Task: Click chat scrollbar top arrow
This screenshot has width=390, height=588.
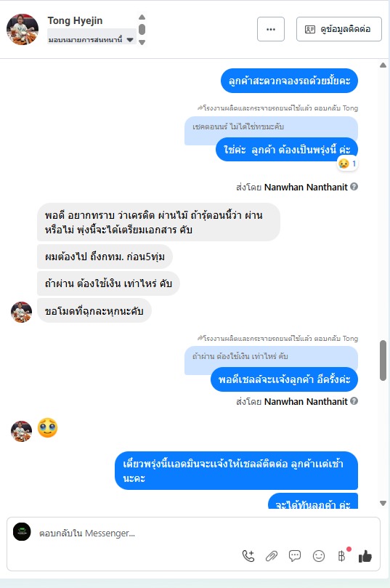Action: click(383, 65)
